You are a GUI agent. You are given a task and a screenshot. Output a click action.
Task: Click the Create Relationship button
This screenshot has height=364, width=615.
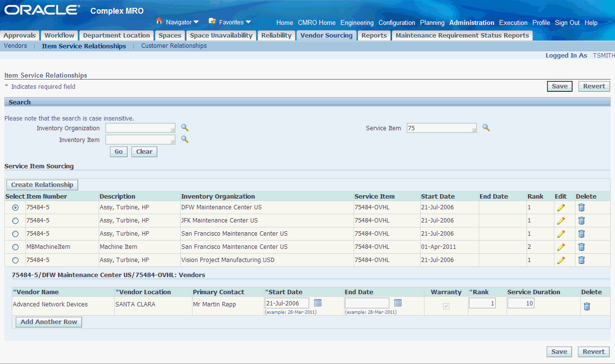(42, 185)
